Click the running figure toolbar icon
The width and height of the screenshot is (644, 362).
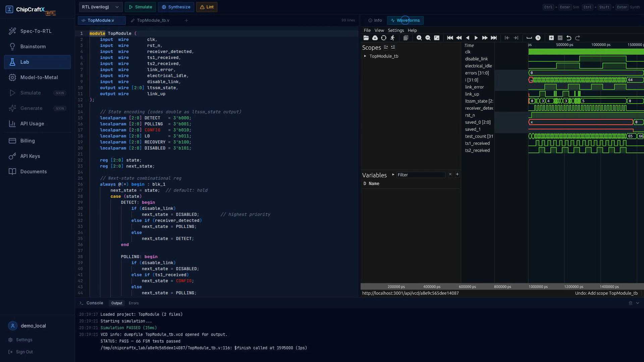[392, 38]
